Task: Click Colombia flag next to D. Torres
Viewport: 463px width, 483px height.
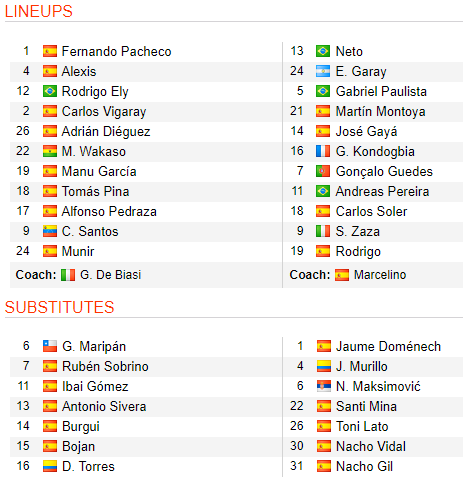Action: (x=50, y=466)
